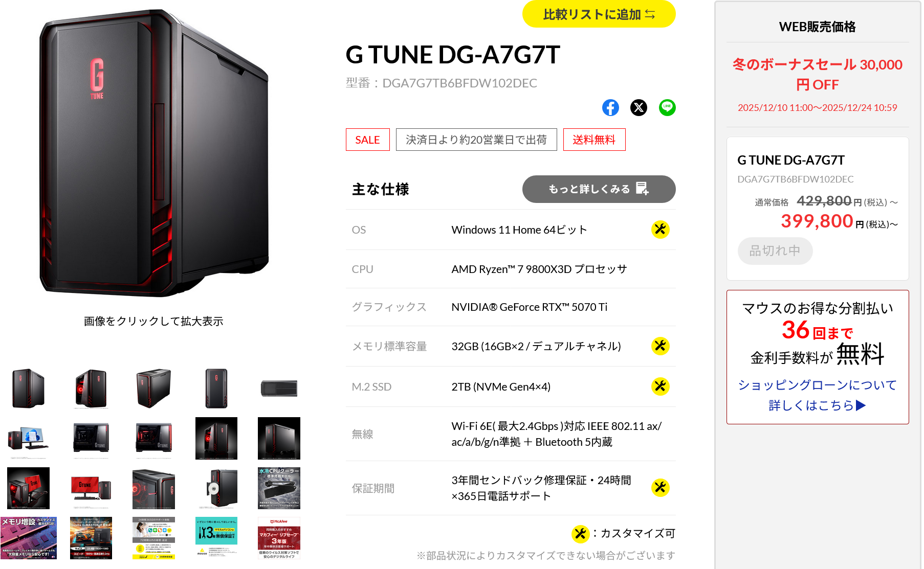Open the McAfee LiveSafe banner thumbnail
This screenshot has width=924, height=569.
(279, 538)
